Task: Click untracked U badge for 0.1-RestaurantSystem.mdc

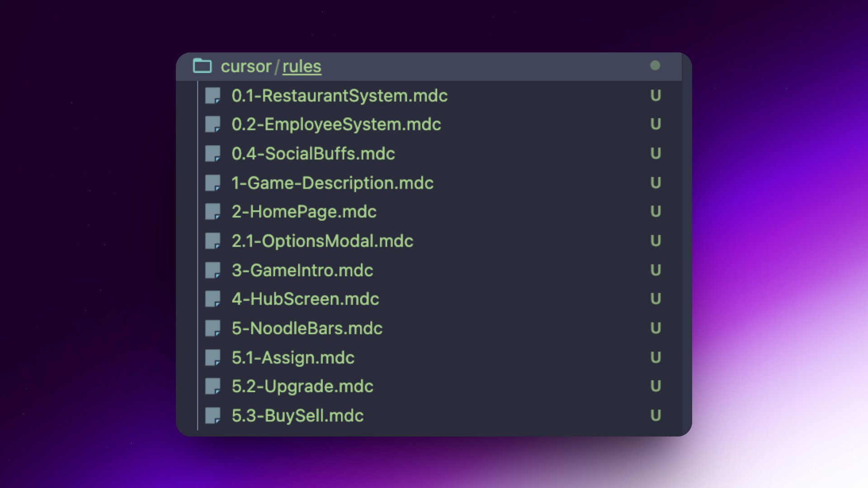Action: (x=656, y=96)
